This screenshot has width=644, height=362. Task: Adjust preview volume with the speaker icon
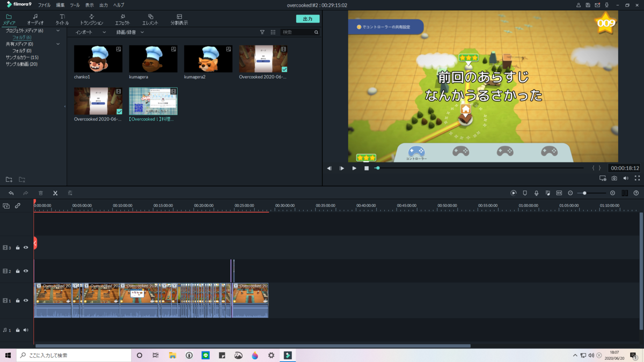(625, 178)
